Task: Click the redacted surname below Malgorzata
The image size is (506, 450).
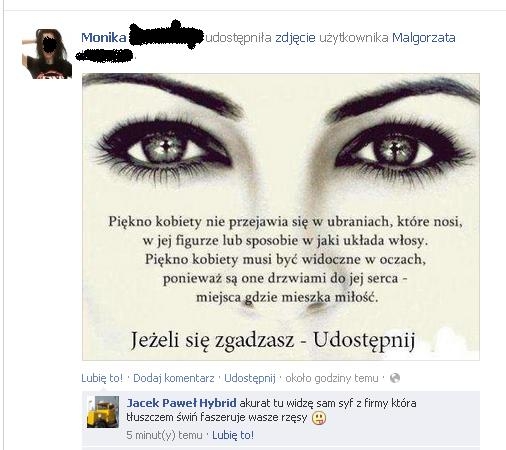Action: tap(104, 56)
